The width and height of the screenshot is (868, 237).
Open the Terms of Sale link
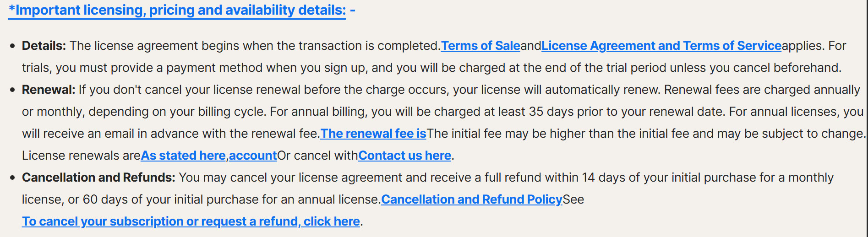tap(480, 46)
